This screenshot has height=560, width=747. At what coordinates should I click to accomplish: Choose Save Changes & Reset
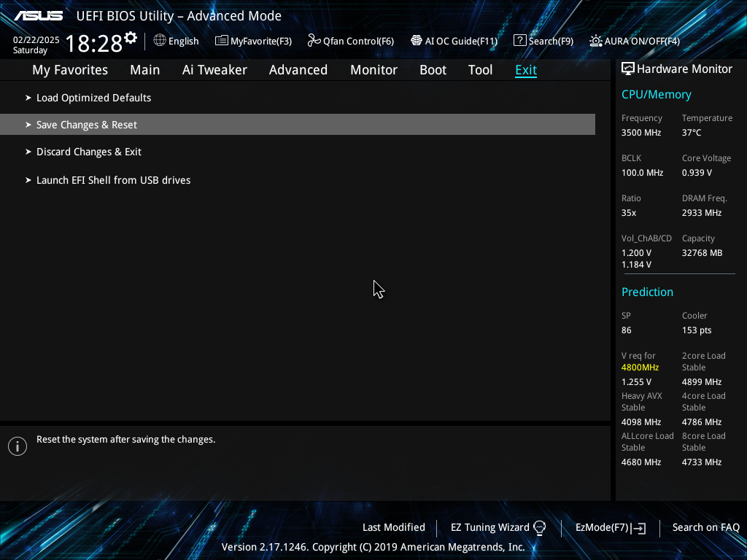click(x=298, y=124)
